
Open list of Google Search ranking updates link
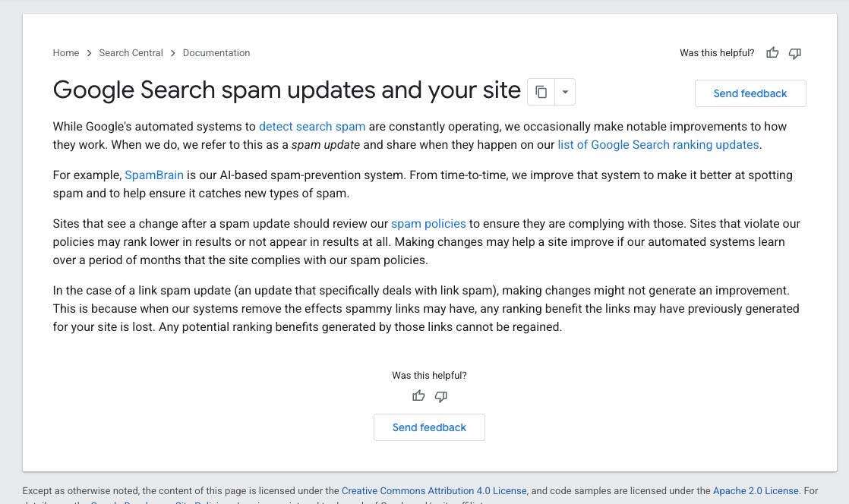click(658, 144)
